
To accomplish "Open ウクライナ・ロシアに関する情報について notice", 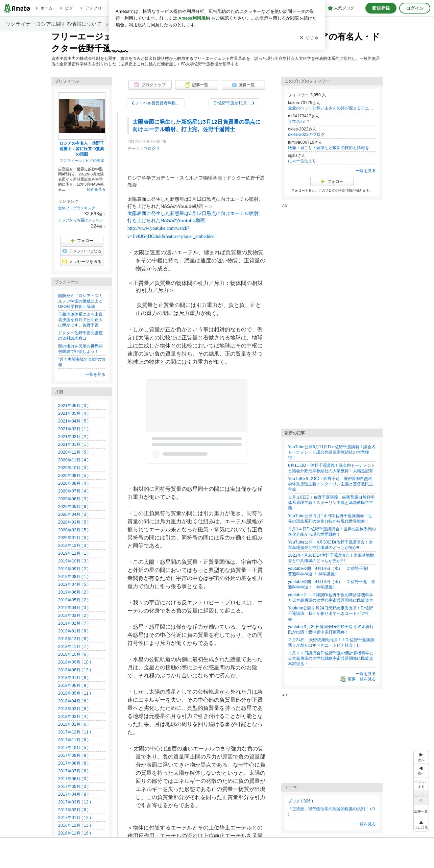I will 56,24.
